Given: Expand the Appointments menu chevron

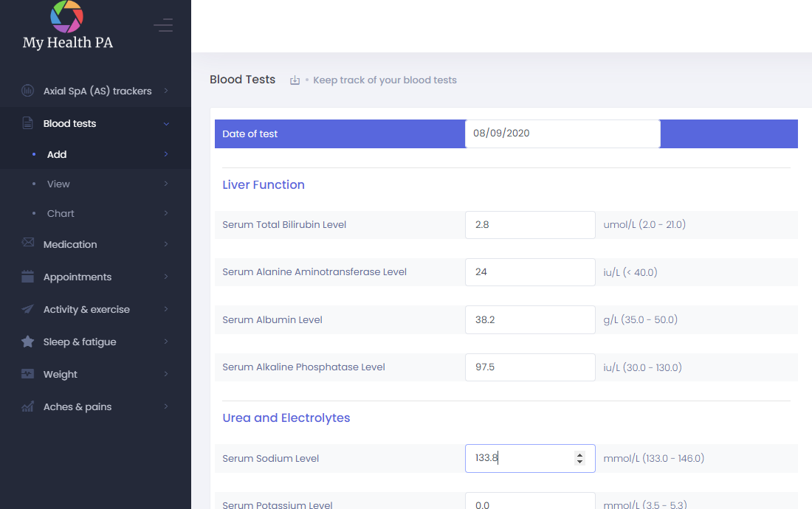Looking at the screenshot, I should [166, 277].
